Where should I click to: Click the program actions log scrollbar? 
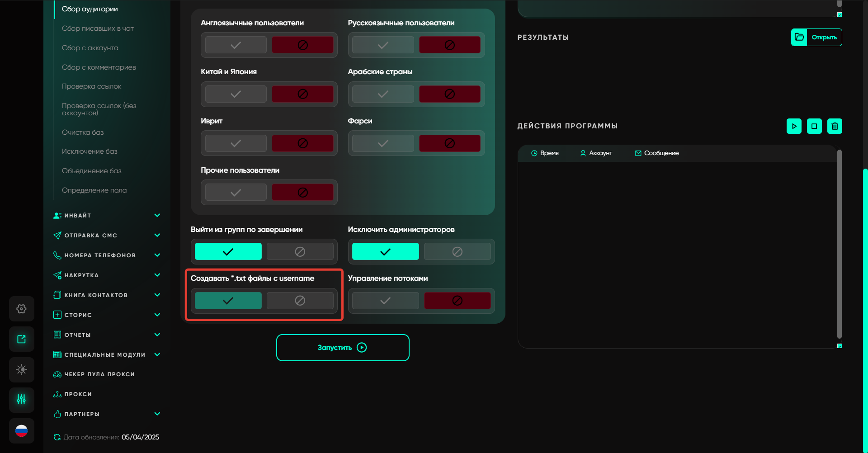[839, 244]
